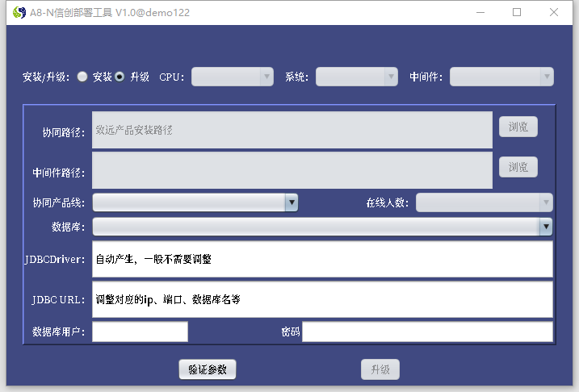This screenshot has width=579, height=392.
Task: Focus the JDBC URL text field
Action: [322, 299]
